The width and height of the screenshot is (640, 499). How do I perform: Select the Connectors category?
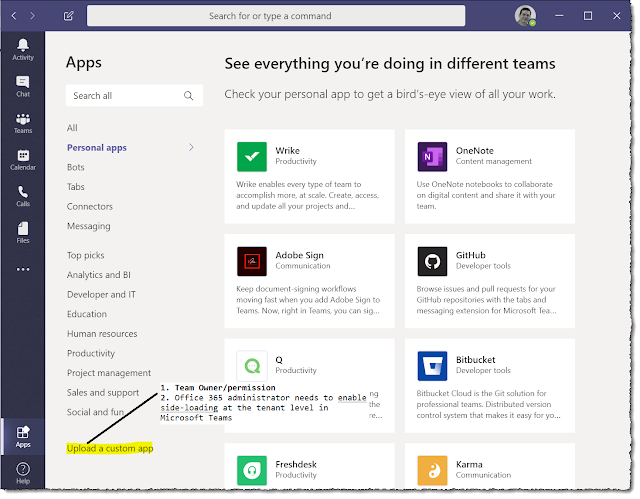coord(90,206)
